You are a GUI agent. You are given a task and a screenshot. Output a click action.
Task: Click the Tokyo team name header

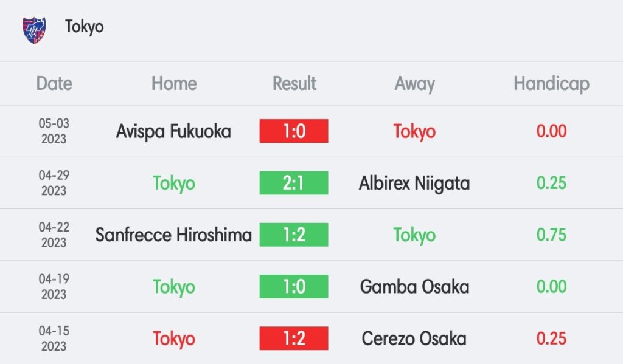85,27
